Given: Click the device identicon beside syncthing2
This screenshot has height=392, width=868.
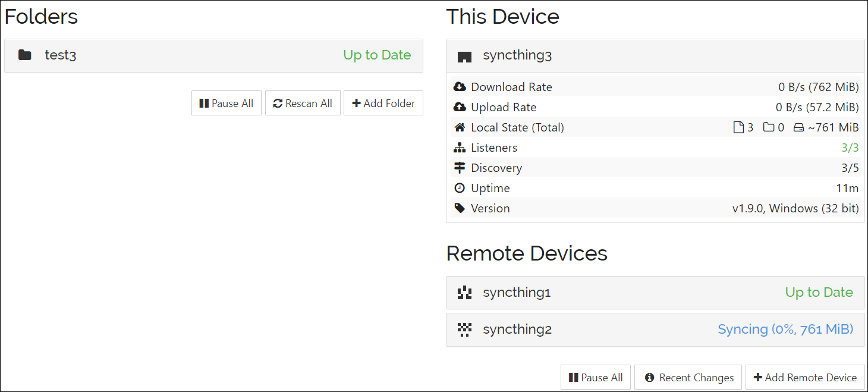Looking at the screenshot, I should tap(464, 329).
